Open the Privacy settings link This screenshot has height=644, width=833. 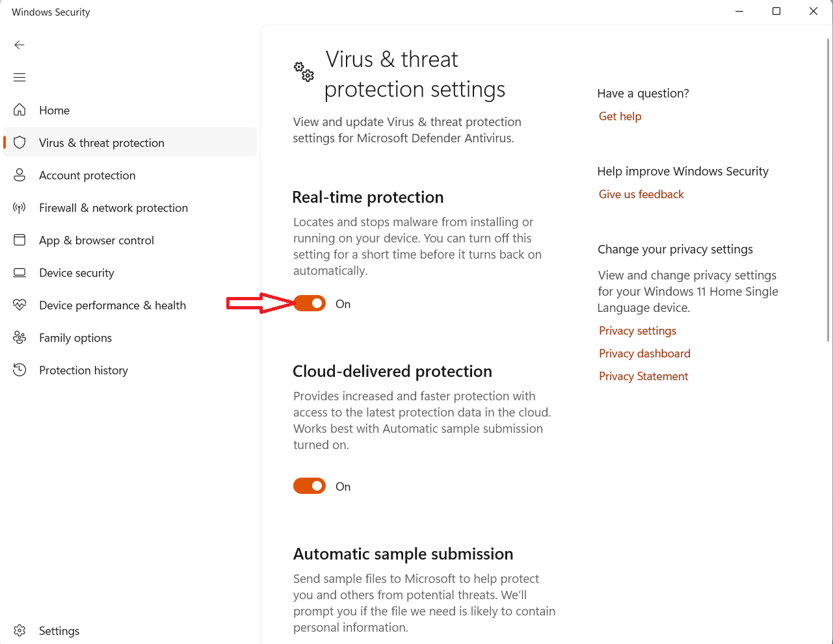click(x=637, y=331)
